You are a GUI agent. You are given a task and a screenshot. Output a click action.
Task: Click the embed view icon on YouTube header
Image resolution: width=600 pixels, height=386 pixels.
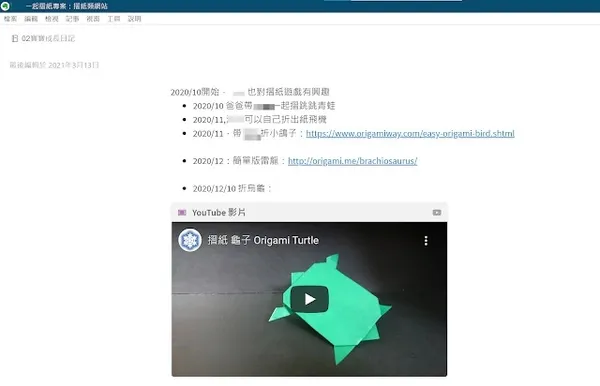pos(437,212)
